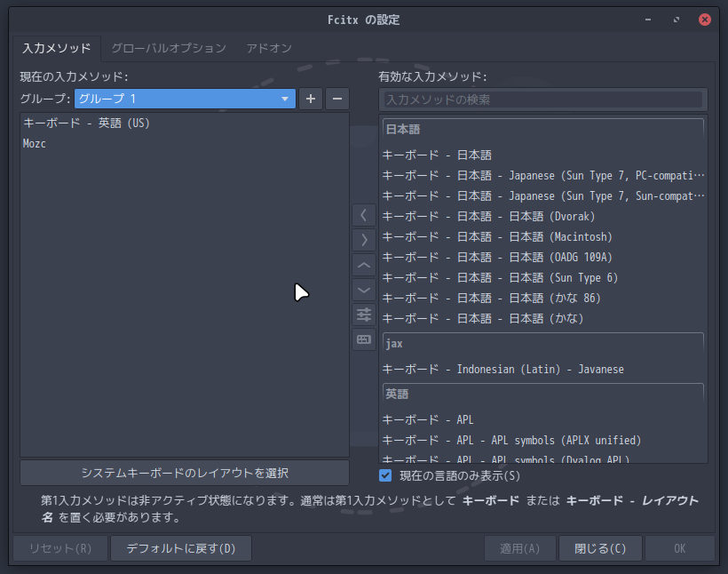The width and height of the screenshot is (728, 574).
Task: Move input method up with chevron icon
Action: point(364,265)
